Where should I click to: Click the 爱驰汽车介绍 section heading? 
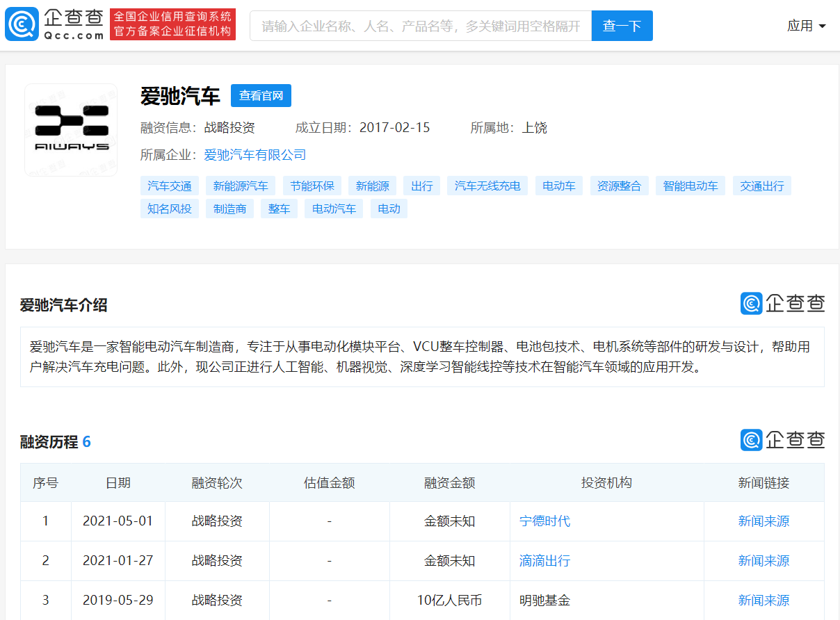pos(63,305)
